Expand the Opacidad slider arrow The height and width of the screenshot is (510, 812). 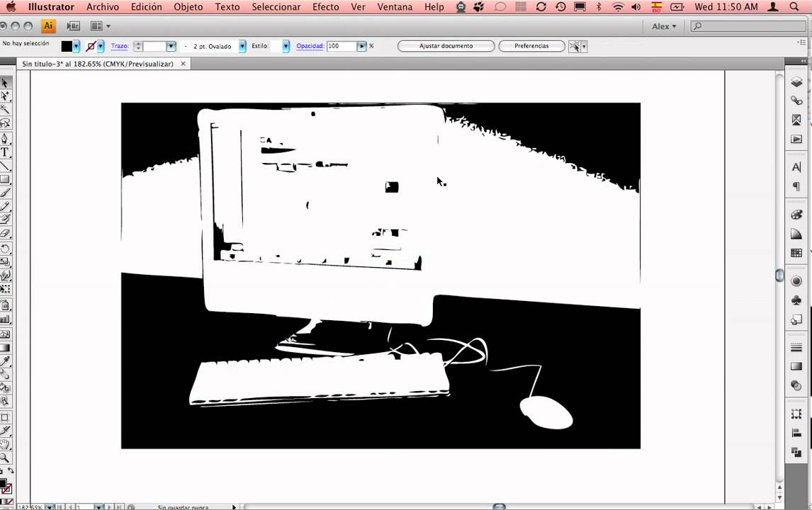click(x=361, y=46)
